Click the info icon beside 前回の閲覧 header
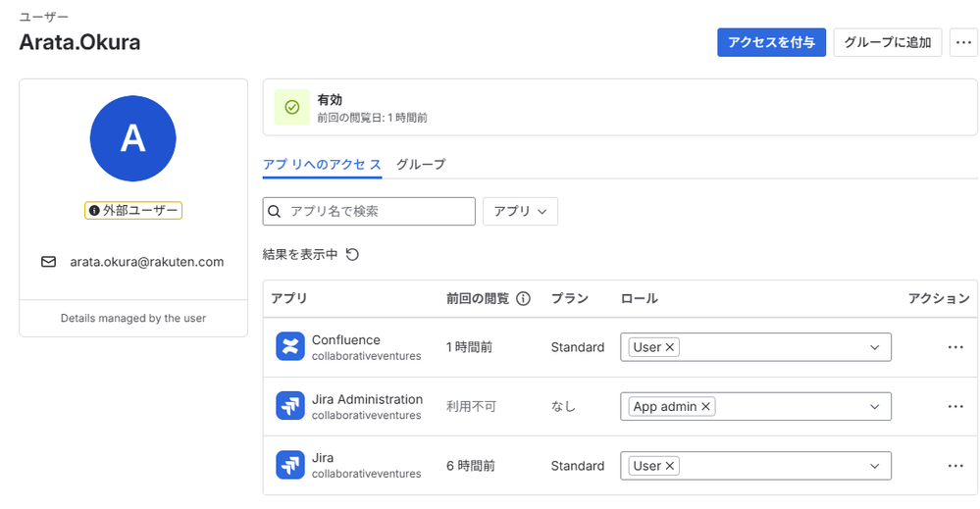The width and height of the screenshot is (980, 509). coord(523,298)
